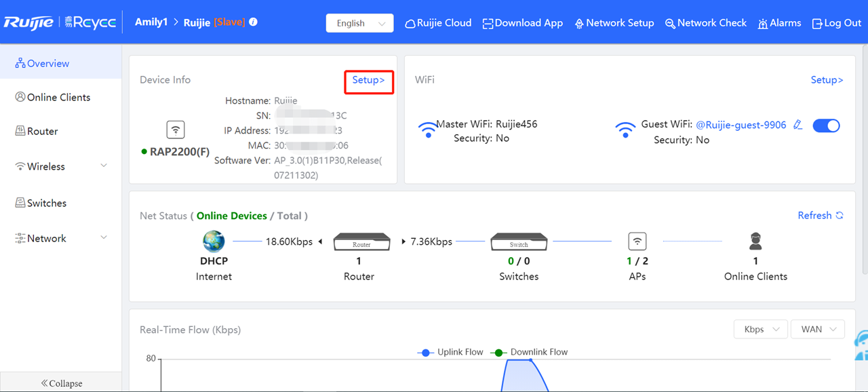Screen dimensions: 868x392
Task: Click the Ruijie logo
Action: (28, 22)
